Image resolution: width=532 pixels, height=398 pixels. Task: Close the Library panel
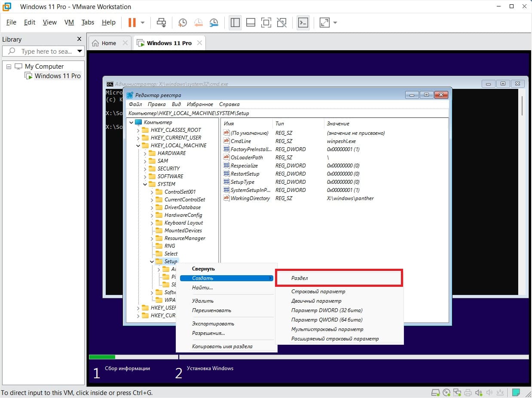(x=79, y=39)
